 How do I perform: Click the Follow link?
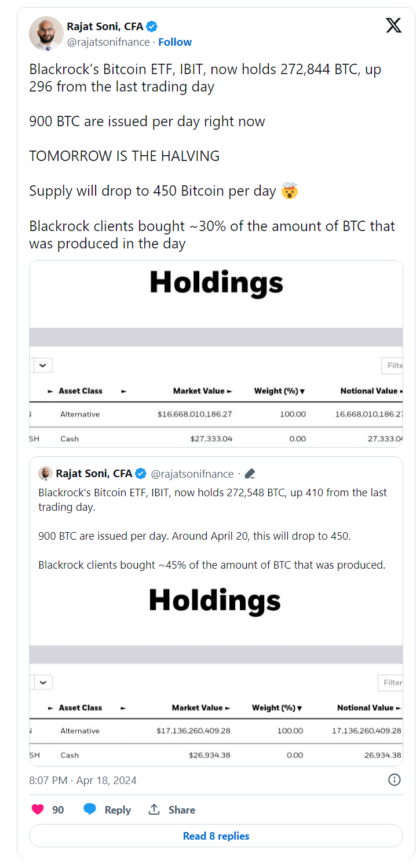[174, 41]
